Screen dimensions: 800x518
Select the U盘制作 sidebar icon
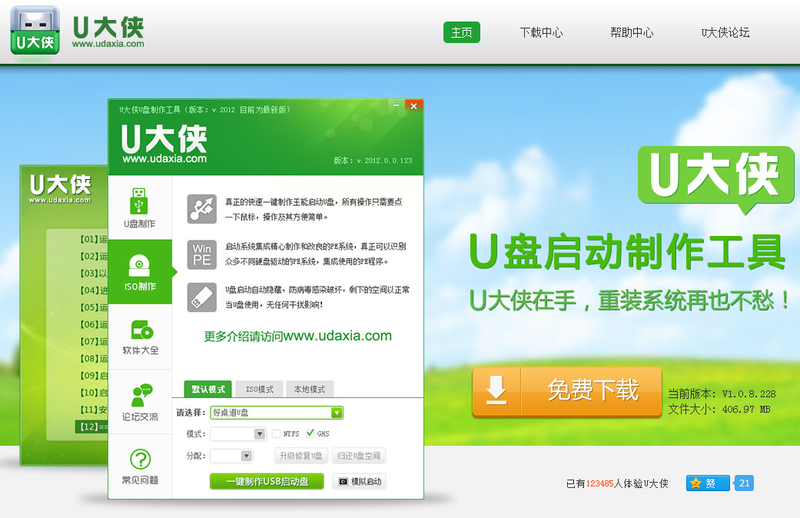[x=139, y=207]
